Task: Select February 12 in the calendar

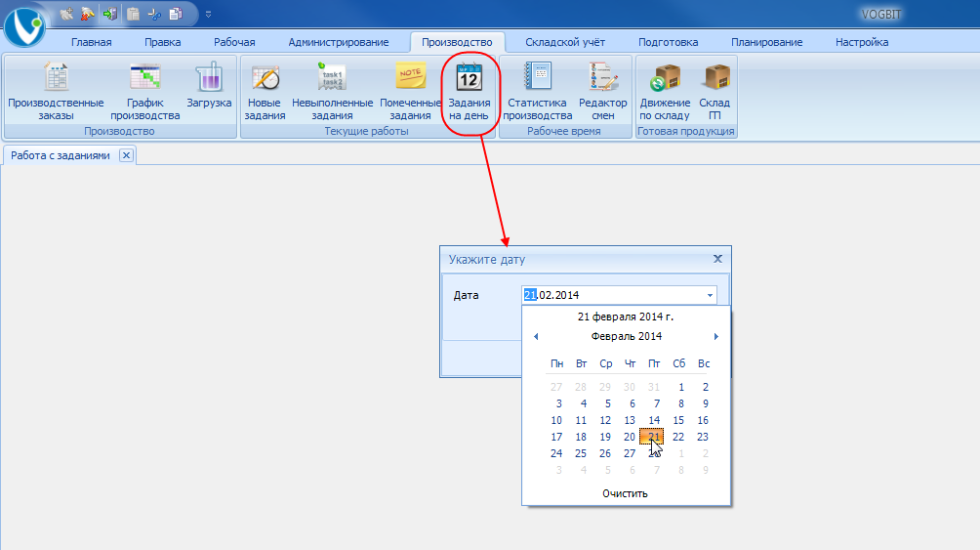Action: pos(605,420)
